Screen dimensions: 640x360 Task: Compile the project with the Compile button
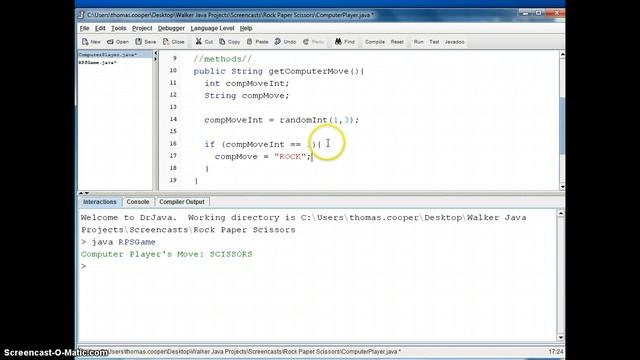pos(375,42)
